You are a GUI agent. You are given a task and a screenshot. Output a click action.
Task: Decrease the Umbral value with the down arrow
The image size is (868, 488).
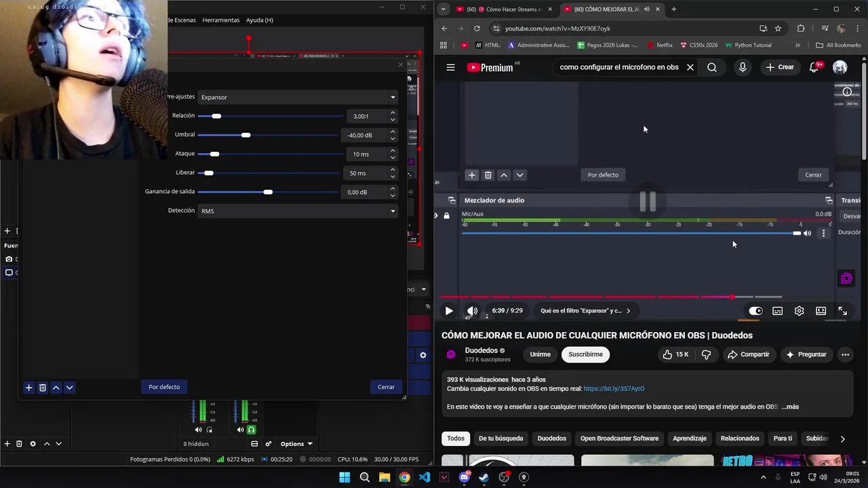(x=393, y=138)
